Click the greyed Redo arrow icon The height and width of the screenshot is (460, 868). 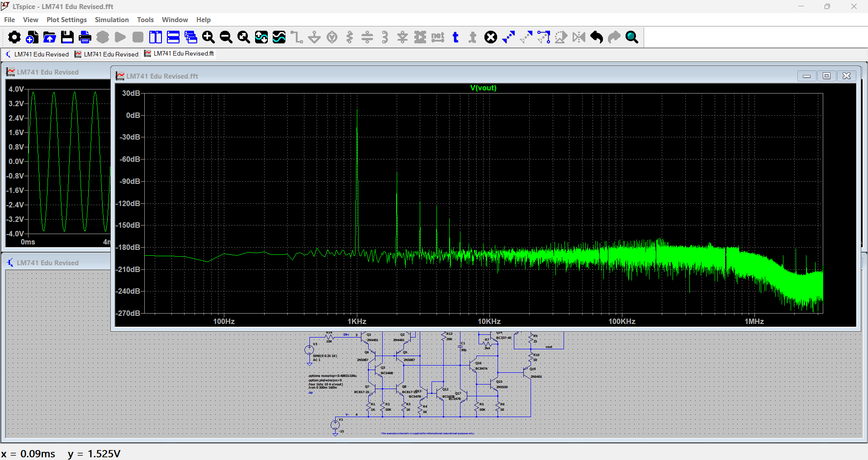(x=614, y=37)
